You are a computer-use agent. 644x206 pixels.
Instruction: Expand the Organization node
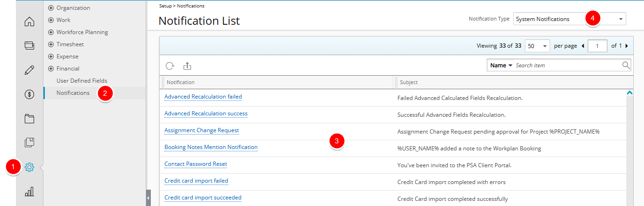click(x=51, y=8)
